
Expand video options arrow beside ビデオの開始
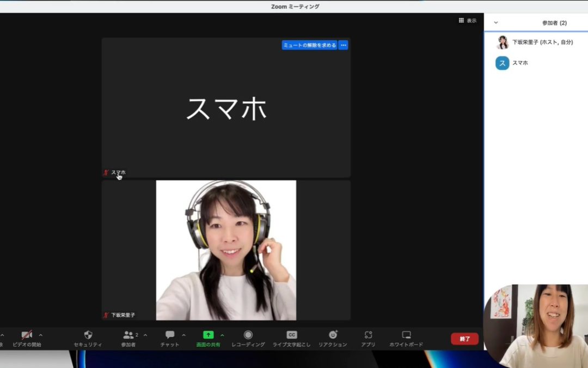41,335
